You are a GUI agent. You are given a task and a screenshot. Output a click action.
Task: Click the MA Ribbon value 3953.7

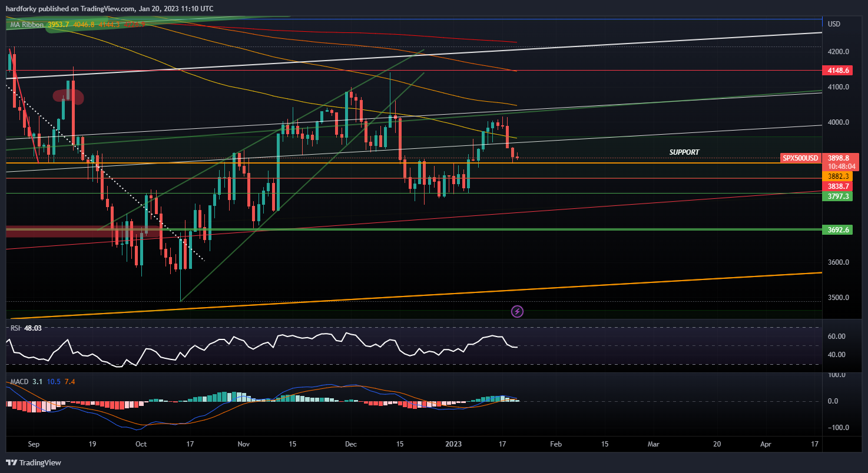58,24
